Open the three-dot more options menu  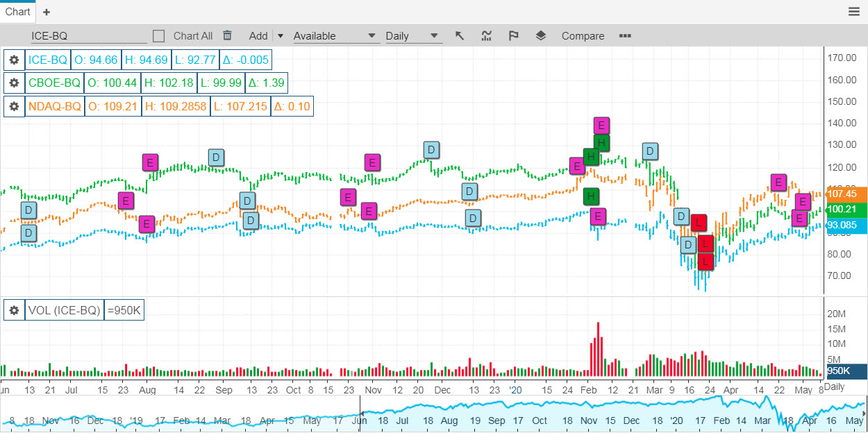pyautogui.click(x=625, y=36)
